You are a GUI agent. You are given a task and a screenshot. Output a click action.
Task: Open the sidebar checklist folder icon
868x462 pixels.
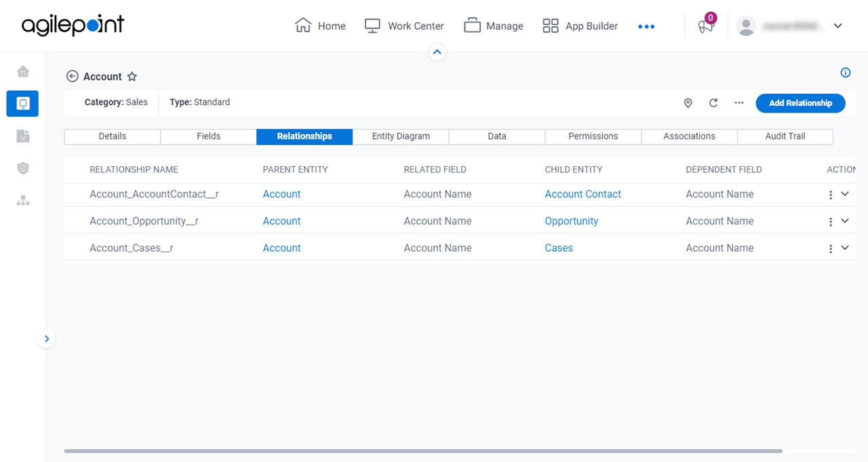coord(23,136)
